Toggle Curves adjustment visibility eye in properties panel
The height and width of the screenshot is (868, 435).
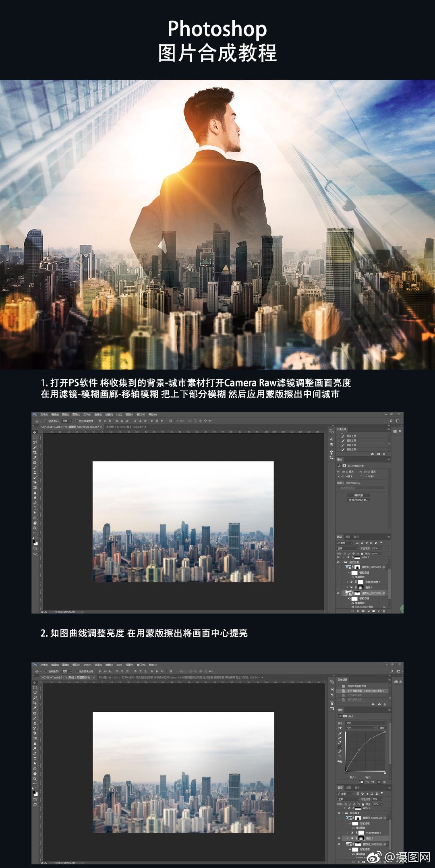pyautogui.click(x=379, y=782)
